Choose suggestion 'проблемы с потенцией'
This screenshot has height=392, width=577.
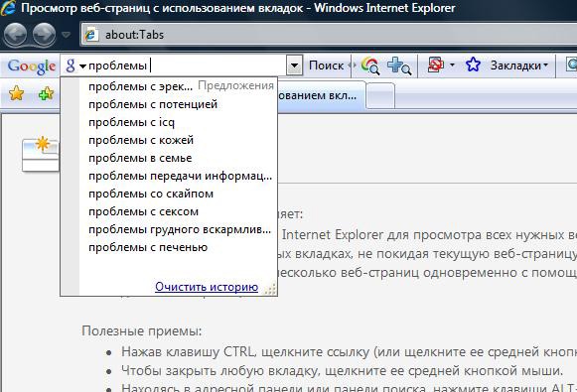pos(153,104)
